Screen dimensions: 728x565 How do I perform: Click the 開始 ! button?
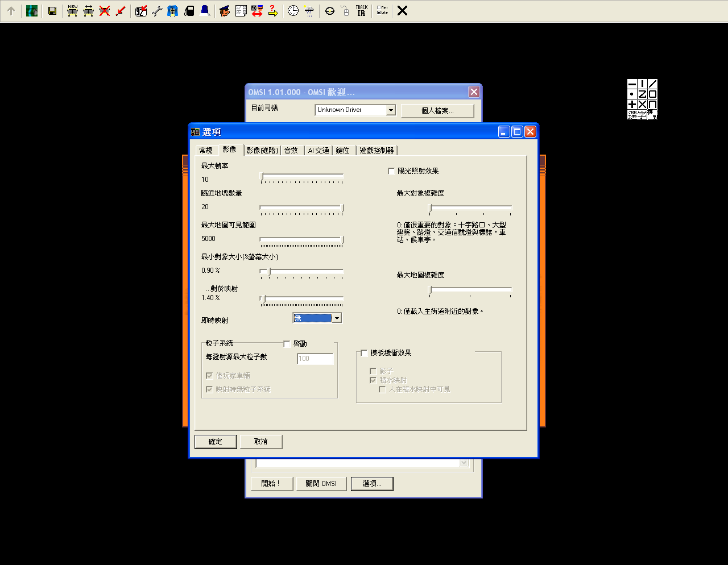[x=271, y=484]
